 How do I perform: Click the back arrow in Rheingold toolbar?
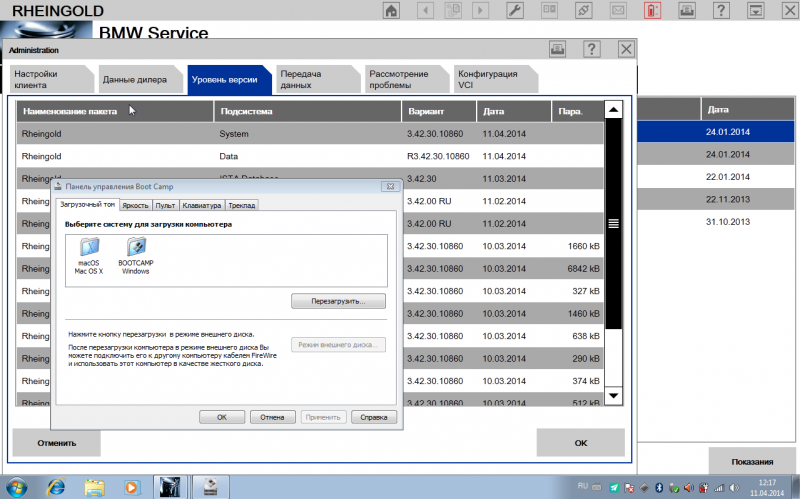coord(425,10)
